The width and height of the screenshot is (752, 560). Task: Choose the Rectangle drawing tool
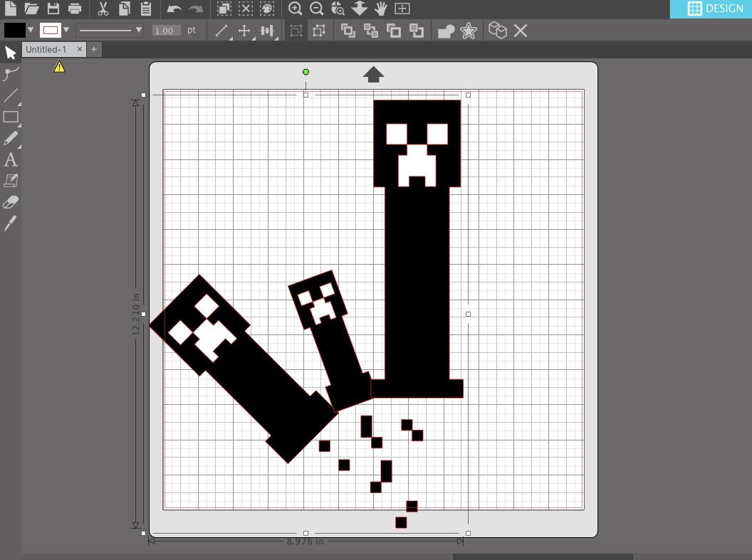(x=11, y=117)
